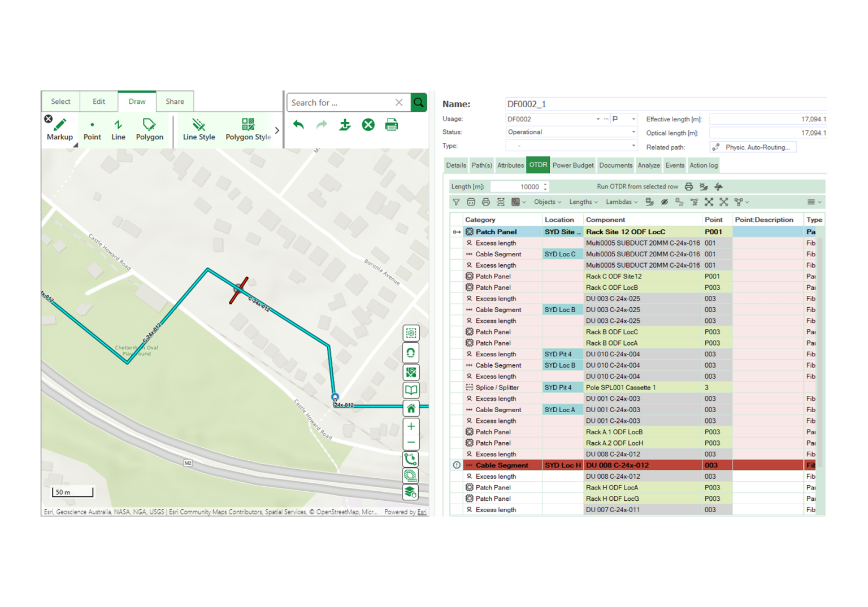Open the Share tab
Image resolution: width=868 pixels, height=607 pixels.
point(175,102)
